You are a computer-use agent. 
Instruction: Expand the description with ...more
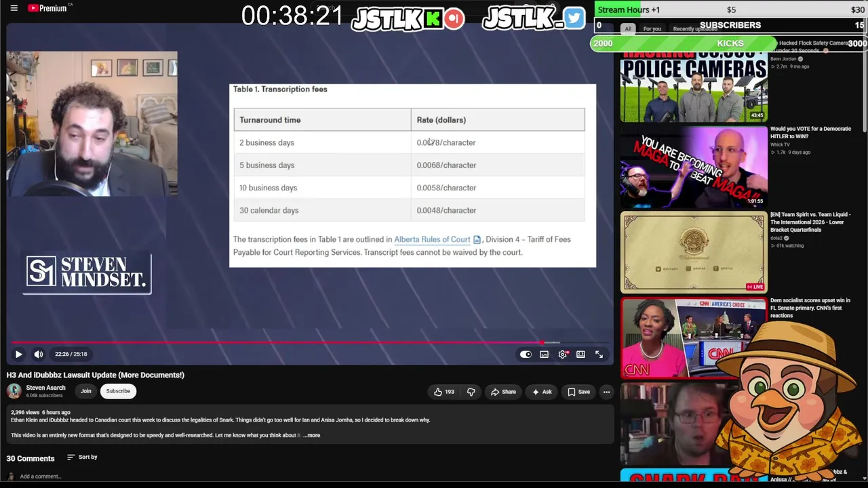(x=312, y=435)
